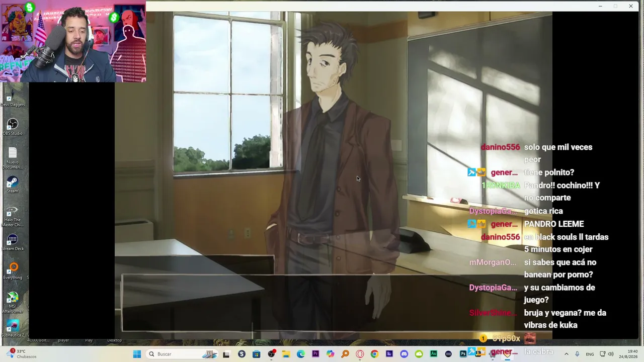This screenshot has height=362, width=644.
Task: Switch to Opera browser on the taskbar
Action: pyautogui.click(x=360, y=354)
